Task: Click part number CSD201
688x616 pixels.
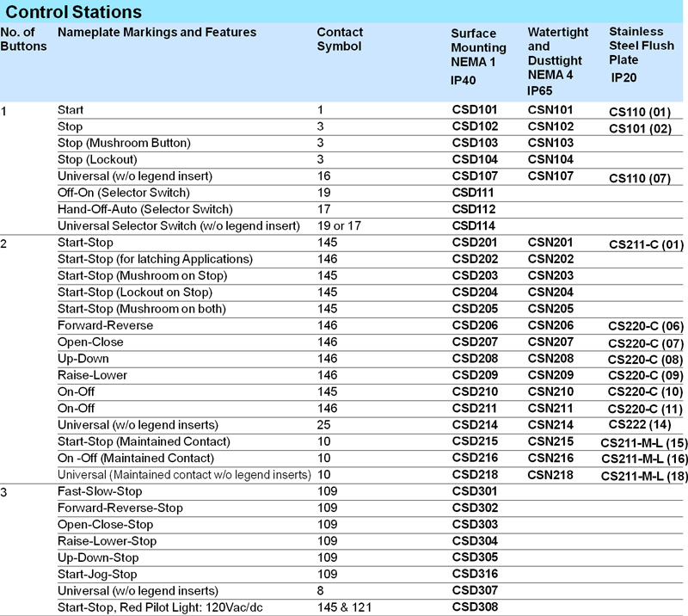Action: point(475,243)
